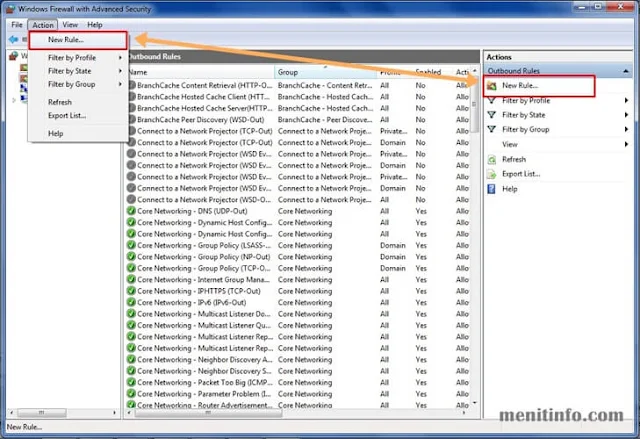
Task: Choose Export List... from Action dropdown menu
Action: coord(67,115)
